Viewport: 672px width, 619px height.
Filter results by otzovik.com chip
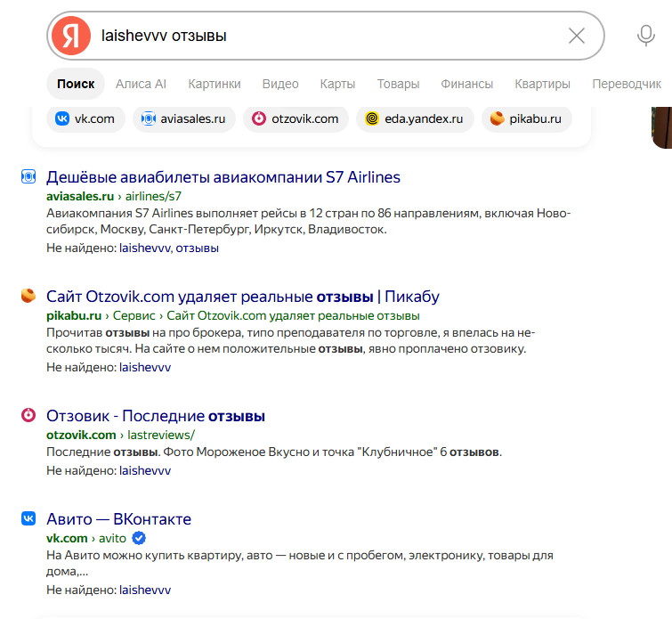tap(296, 118)
